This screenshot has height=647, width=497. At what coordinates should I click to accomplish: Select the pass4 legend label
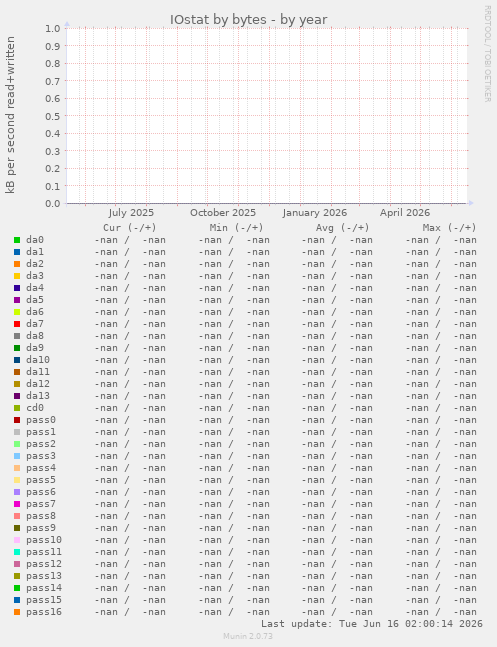(x=41, y=468)
